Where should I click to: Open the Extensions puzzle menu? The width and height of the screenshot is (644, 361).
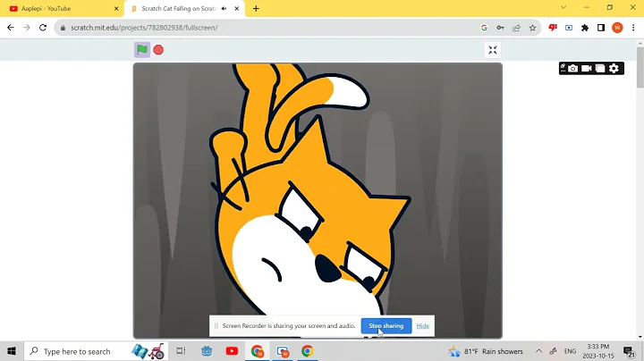pyautogui.click(x=585, y=28)
